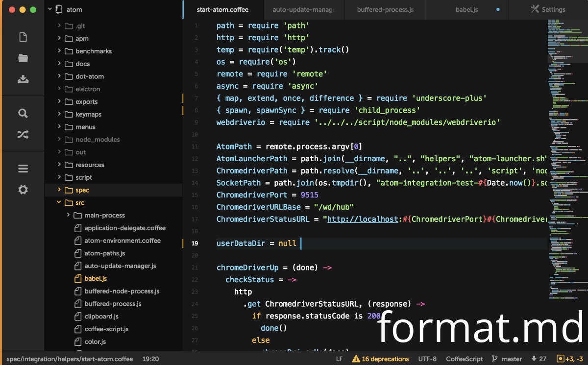Screen dimensions: 588x365
Task: Expand the main-process folder chevron
Action: [68, 215]
